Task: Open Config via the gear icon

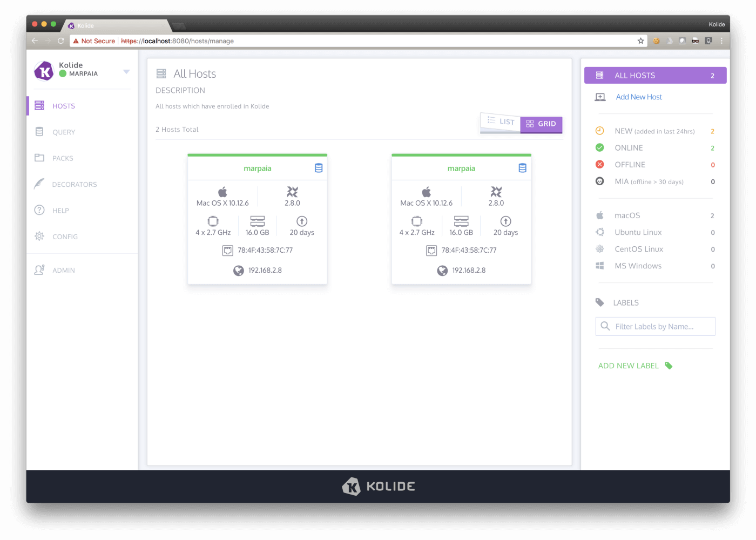Action: 38,237
